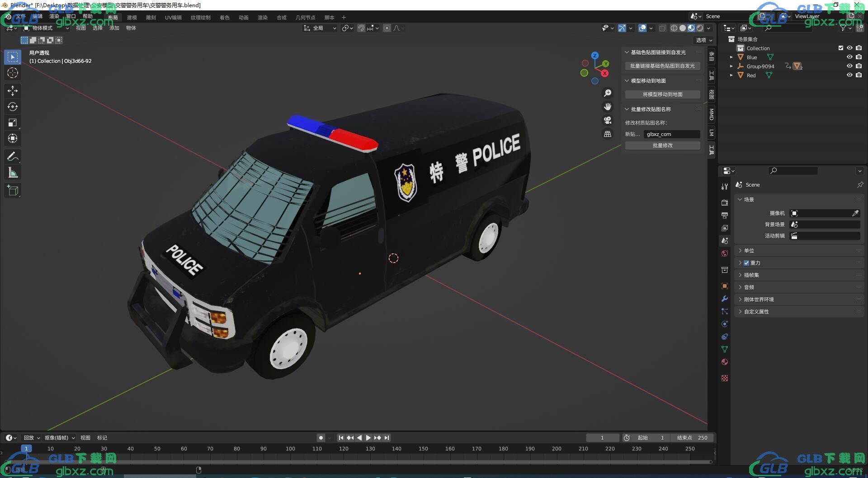868x478 pixels.
Task: Open the outliner filter funnel
Action: tap(843, 28)
